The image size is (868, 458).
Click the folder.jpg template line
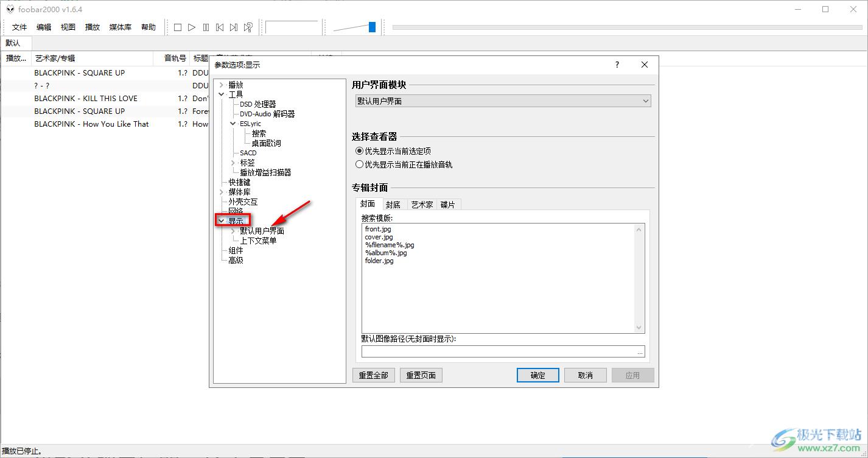click(x=379, y=261)
